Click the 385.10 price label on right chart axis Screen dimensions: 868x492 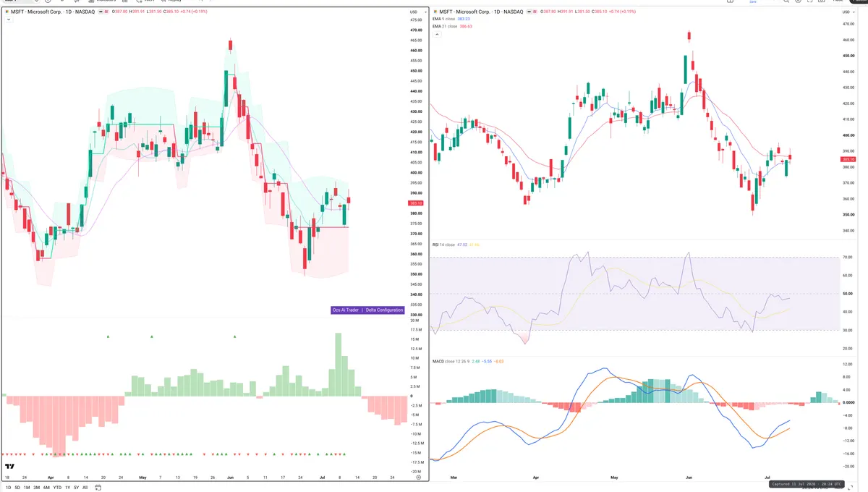point(848,159)
